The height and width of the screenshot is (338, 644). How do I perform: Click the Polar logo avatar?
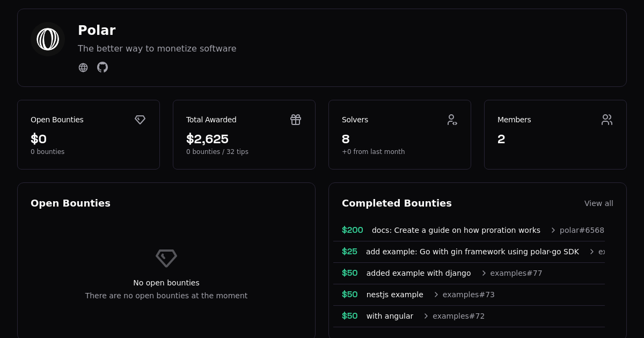point(48,39)
